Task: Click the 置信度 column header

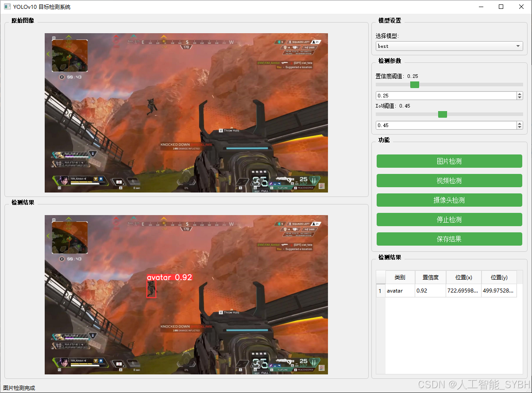Action: tap(431, 277)
